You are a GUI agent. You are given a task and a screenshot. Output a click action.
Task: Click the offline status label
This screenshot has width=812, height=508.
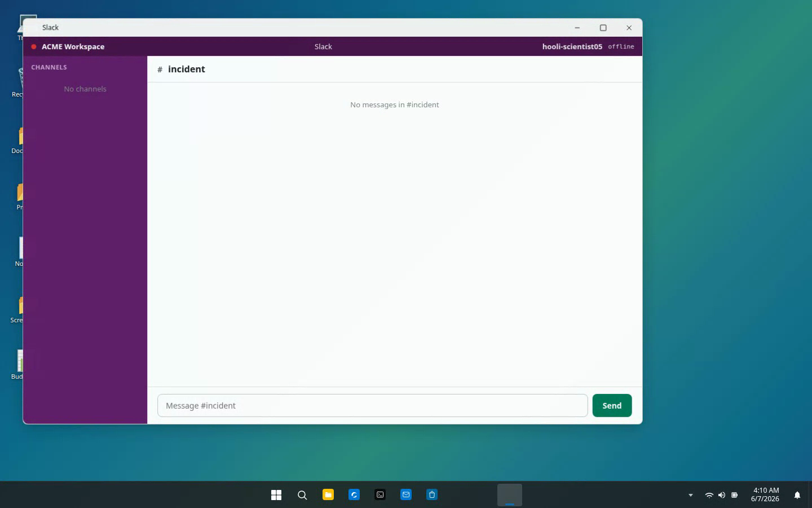coord(621,46)
